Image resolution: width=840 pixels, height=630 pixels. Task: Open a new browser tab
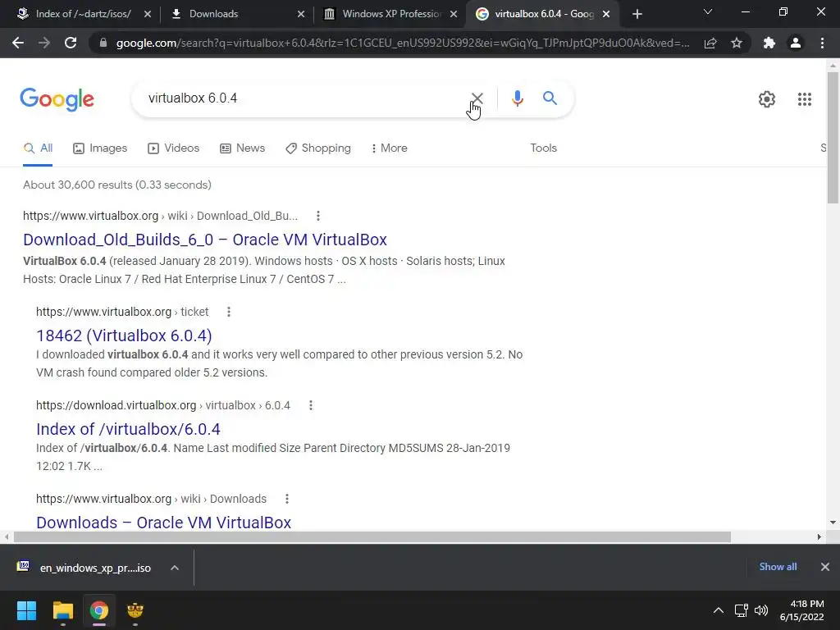coord(637,14)
